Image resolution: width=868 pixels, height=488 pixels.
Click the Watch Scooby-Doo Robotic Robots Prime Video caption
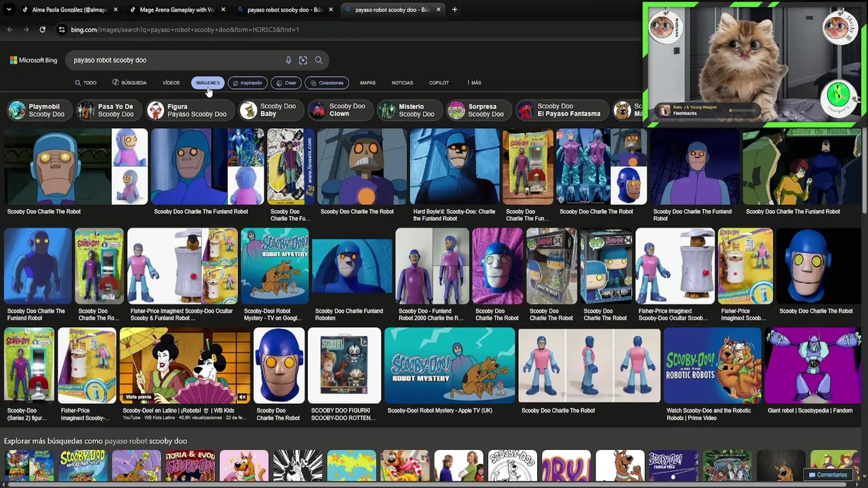click(709, 414)
